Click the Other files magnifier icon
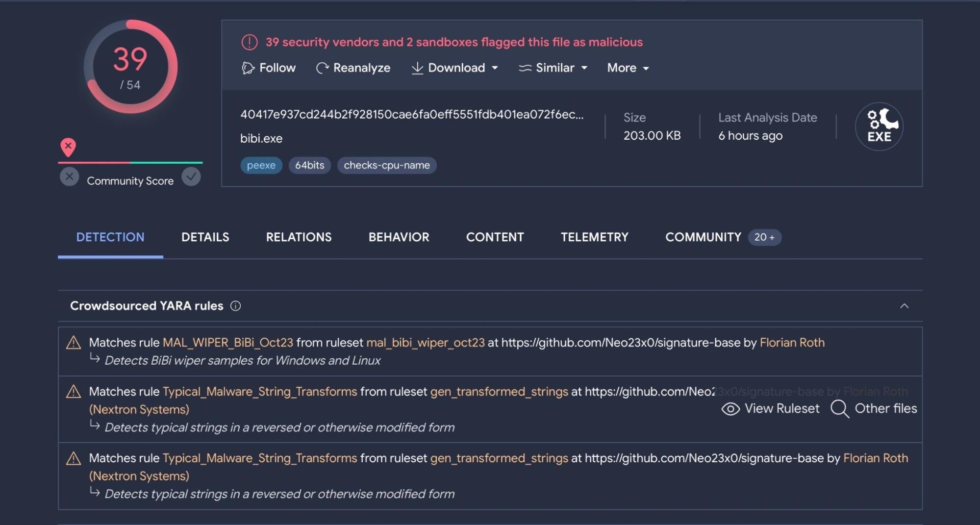This screenshot has width=980, height=525. tap(840, 409)
